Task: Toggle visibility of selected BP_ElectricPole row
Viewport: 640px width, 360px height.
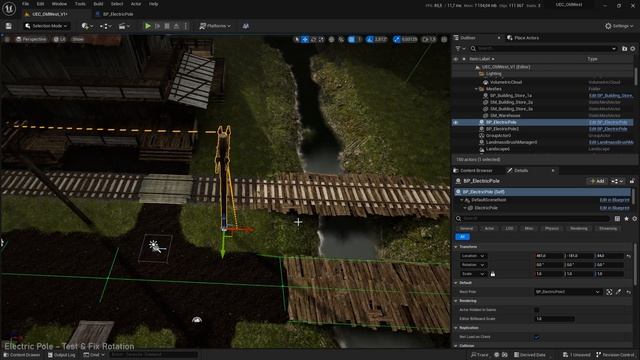Action: click(456, 122)
